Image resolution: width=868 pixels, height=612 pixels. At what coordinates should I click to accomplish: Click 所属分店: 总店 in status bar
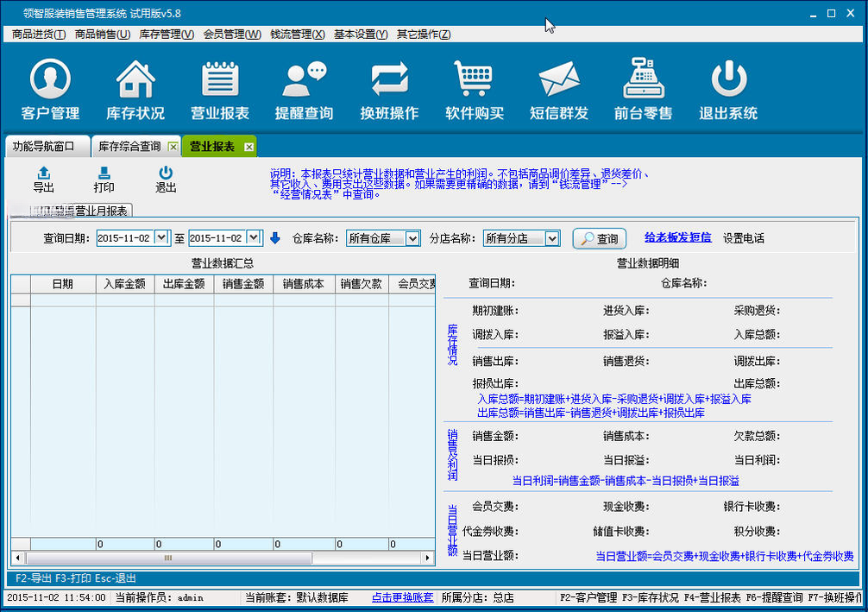click(x=478, y=597)
